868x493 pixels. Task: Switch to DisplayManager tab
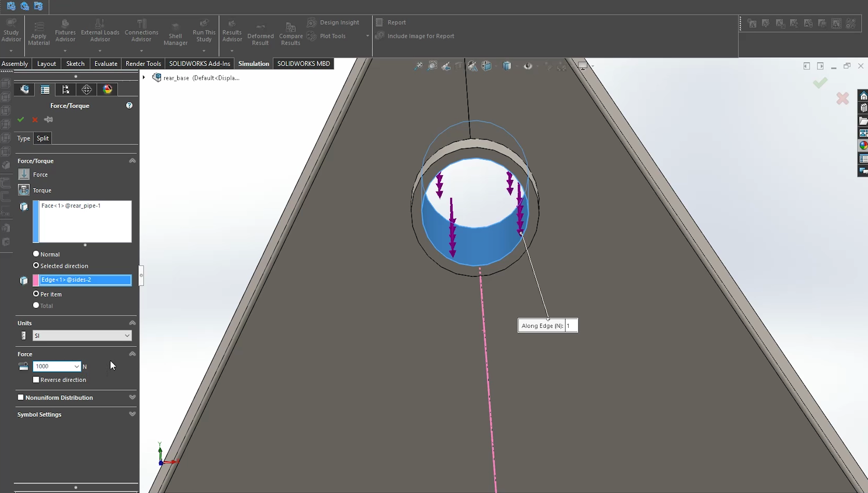coord(108,90)
